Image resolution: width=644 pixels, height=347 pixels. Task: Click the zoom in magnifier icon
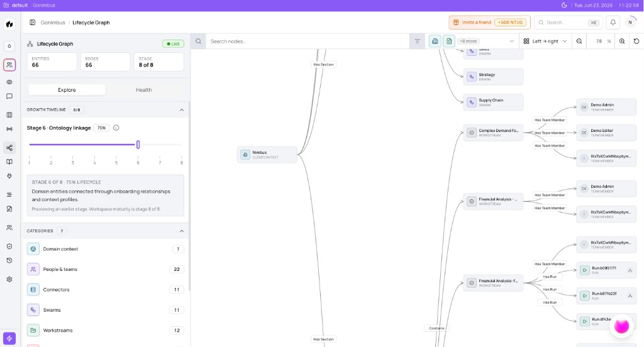click(x=622, y=41)
